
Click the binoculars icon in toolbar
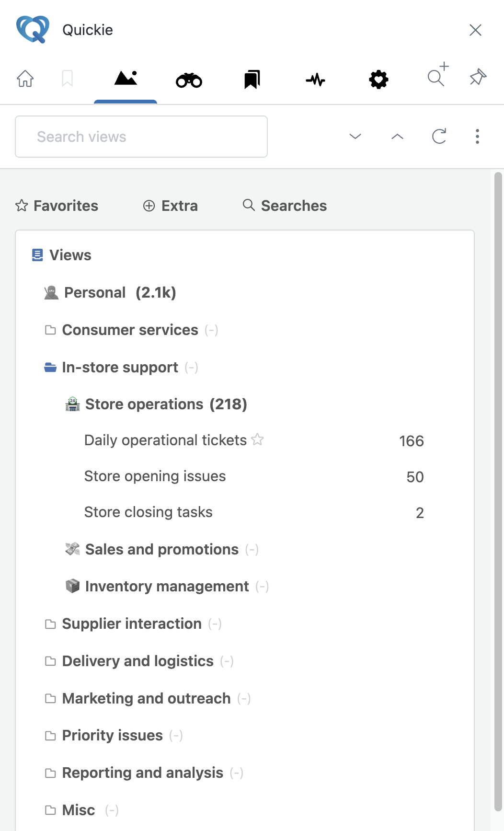click(189, 80)
